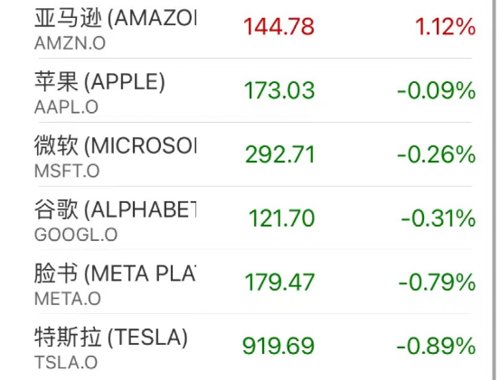Click the vertical scrollbar on right edge

[494, 190]
